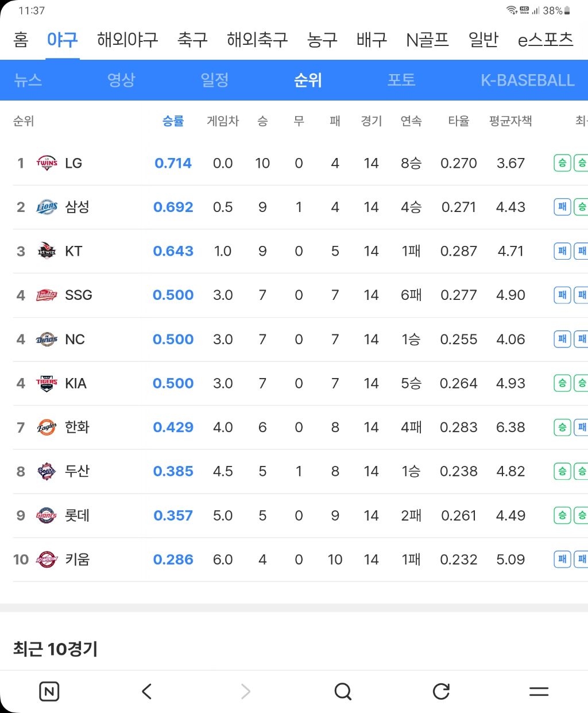Tap first recent result badge for 한화
Viewport: 588px width, 713px height.
(562, 427)
